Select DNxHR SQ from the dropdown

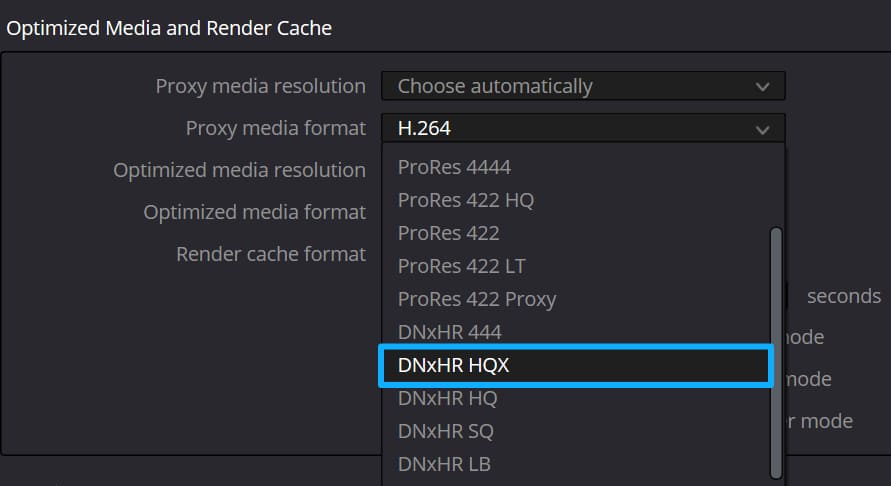pos(575,431)
